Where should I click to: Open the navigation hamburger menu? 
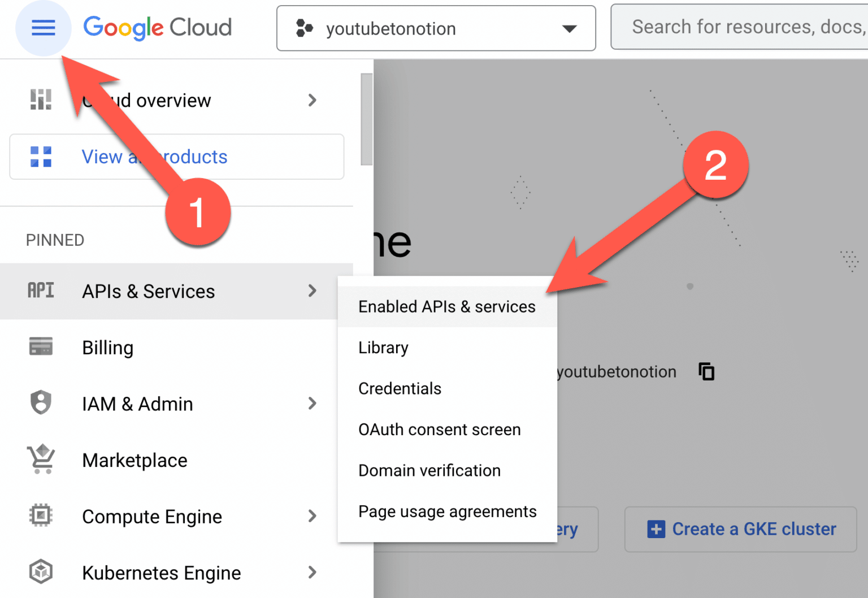click(x=44, y=27)
